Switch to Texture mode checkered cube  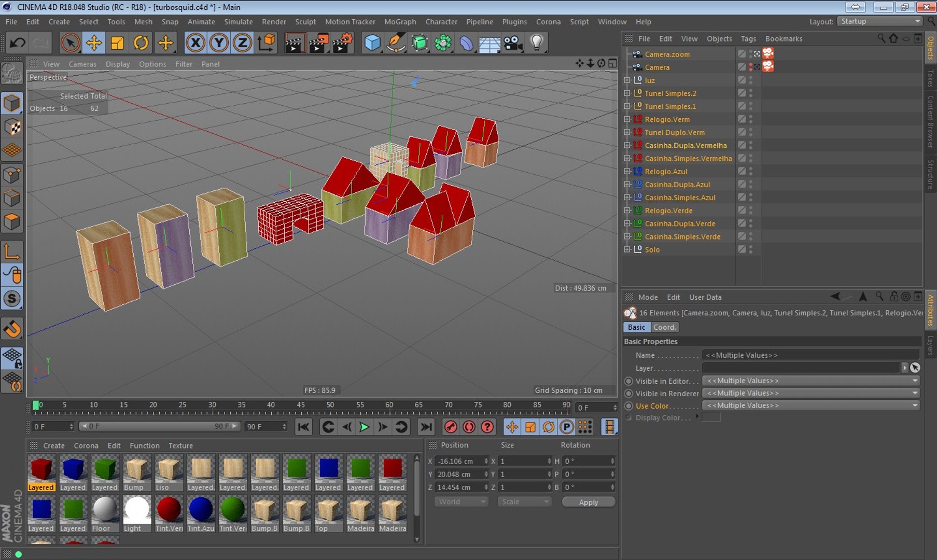point(12,127)
